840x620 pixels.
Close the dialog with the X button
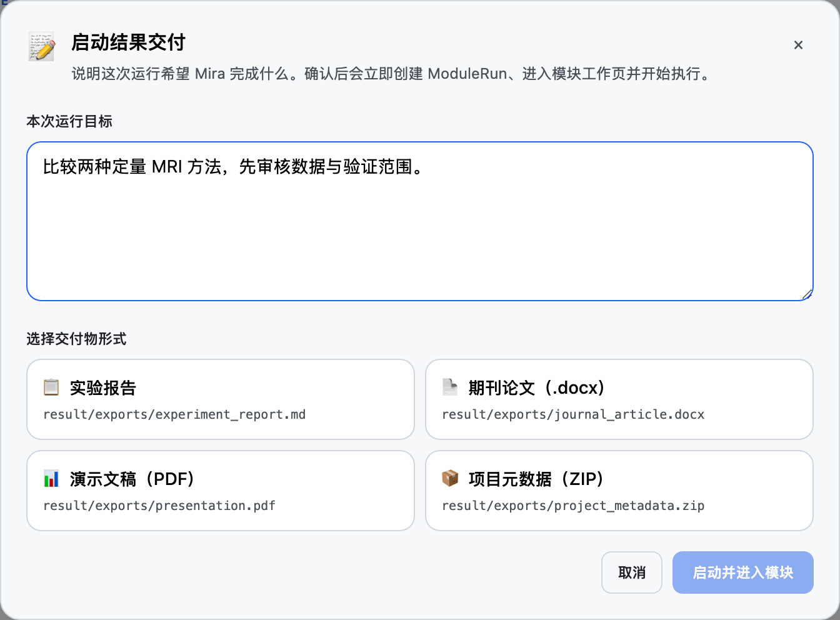798,45
